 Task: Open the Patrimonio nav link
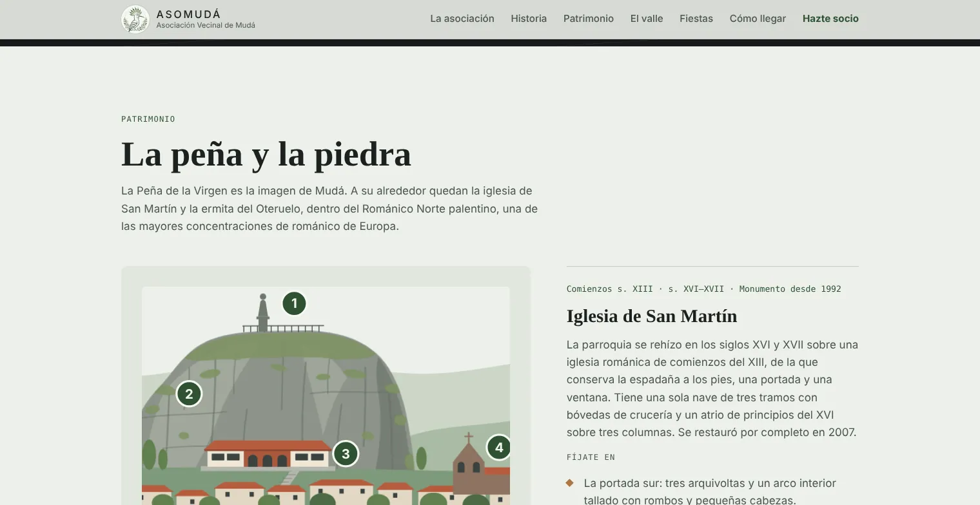(x=589, y=19)
